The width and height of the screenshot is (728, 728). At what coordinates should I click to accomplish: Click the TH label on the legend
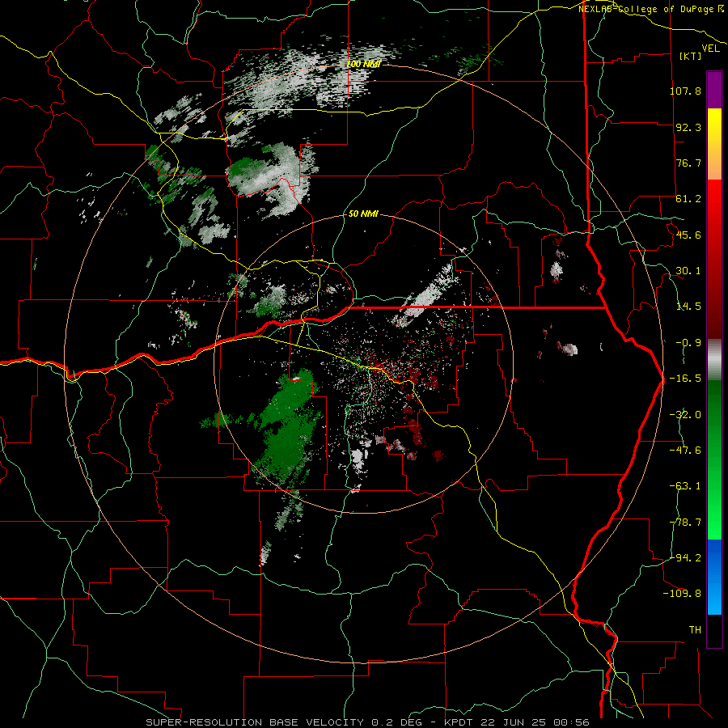click(695, 630)
